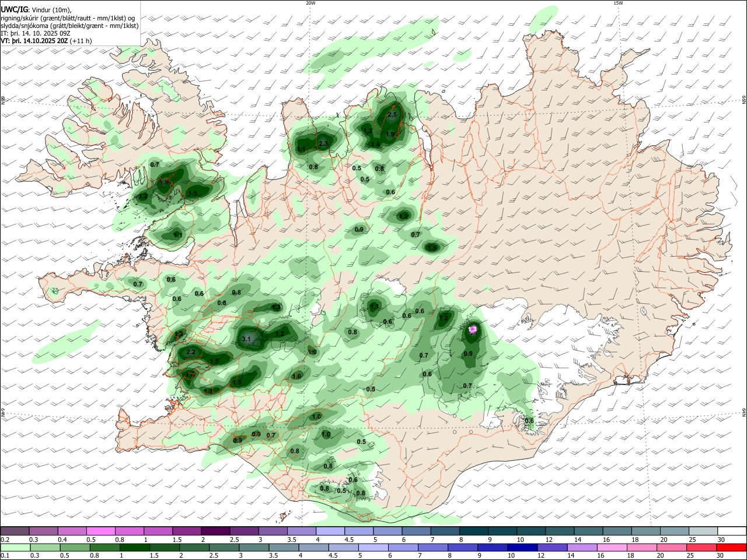Click the '15W' longitude label at top edge

pos(618,3)
